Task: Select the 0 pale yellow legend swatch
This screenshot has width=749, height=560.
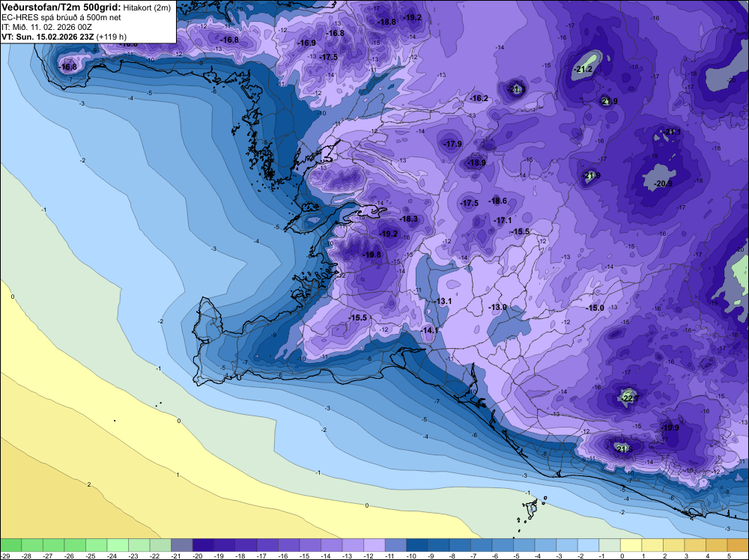Action: [631, 545]
